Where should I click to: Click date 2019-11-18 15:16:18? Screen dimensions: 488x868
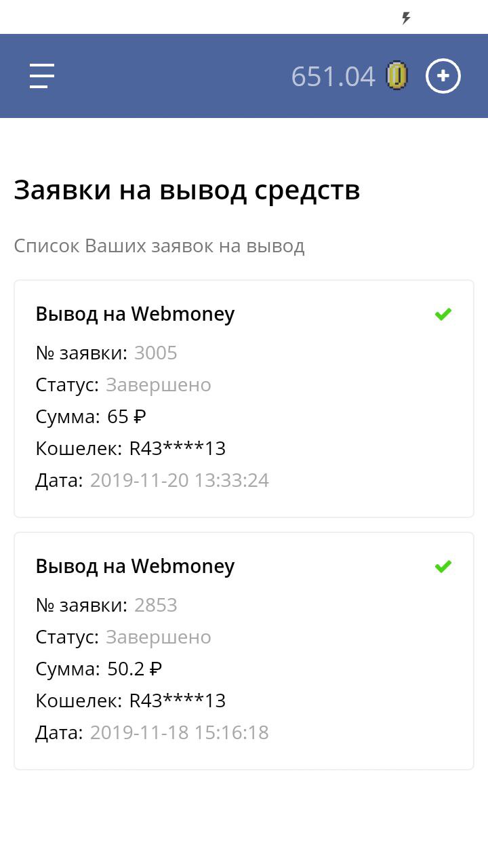[x=179, y=732]
